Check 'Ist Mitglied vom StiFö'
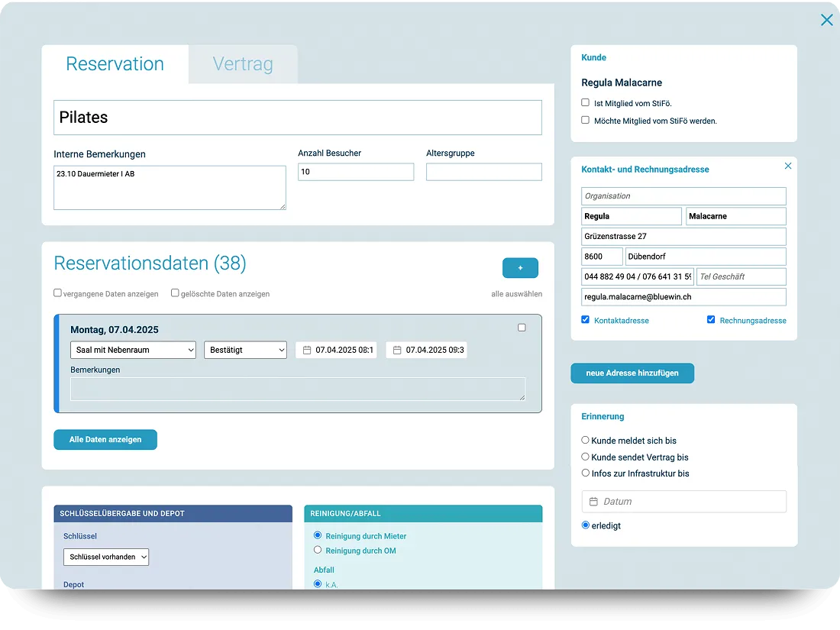 pyautogui.click(x=585, y=102)
